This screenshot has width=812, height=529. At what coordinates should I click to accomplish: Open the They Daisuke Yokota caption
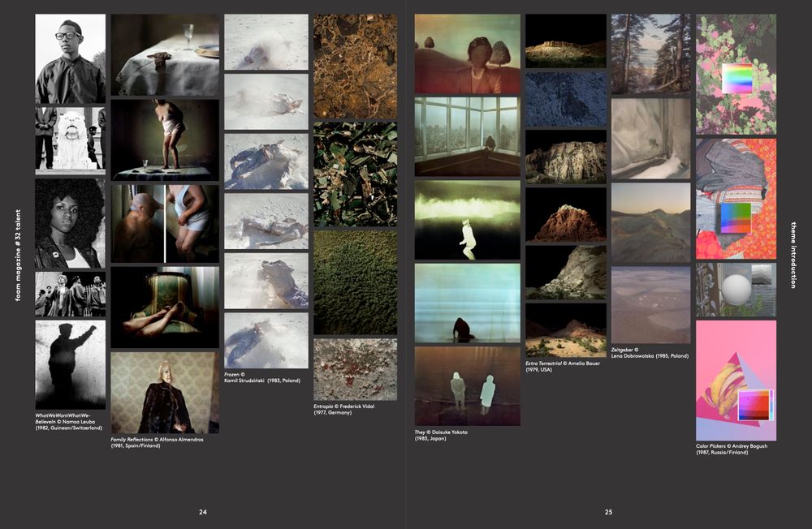441,435
